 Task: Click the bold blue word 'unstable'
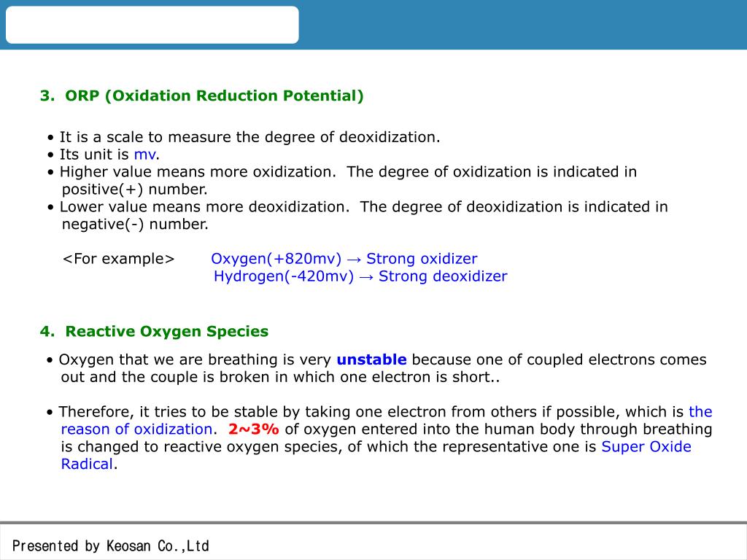click(371, 359)
